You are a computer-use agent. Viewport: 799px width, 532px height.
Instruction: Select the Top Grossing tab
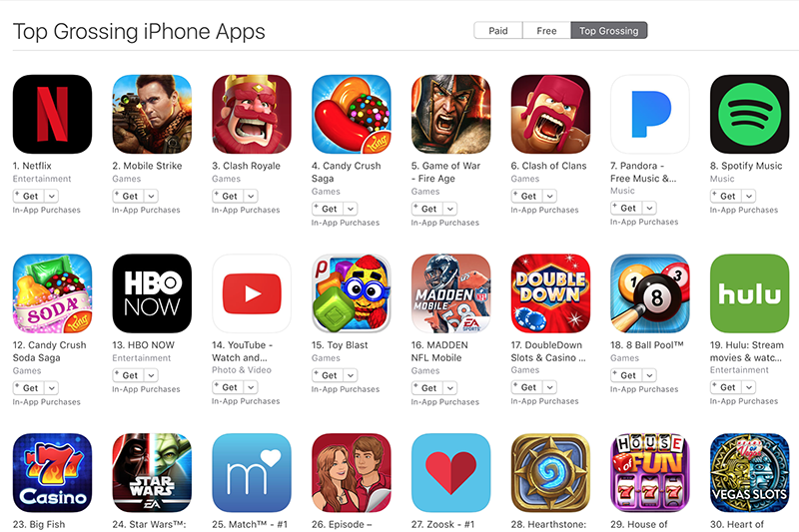click(x=609, y=31)
